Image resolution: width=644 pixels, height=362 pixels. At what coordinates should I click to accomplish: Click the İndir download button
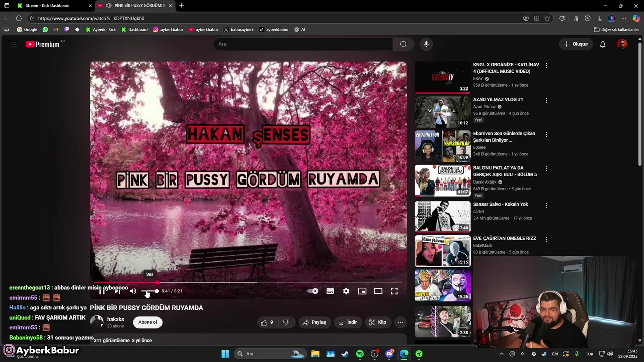coord(348,322)
